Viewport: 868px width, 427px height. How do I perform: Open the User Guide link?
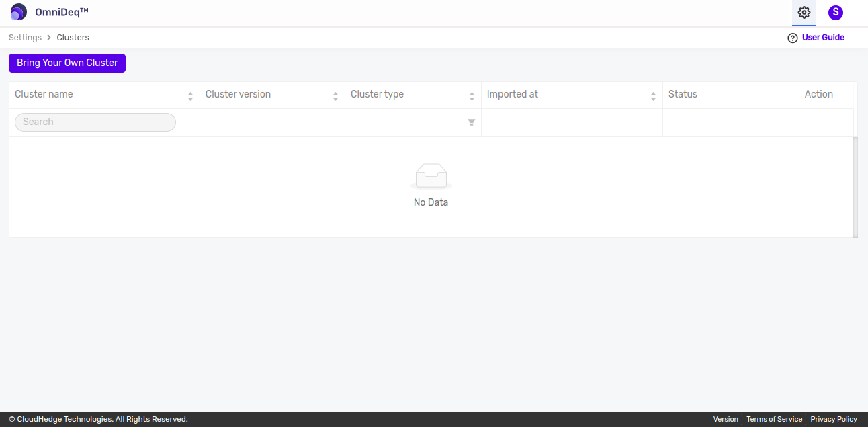(823, 38)
